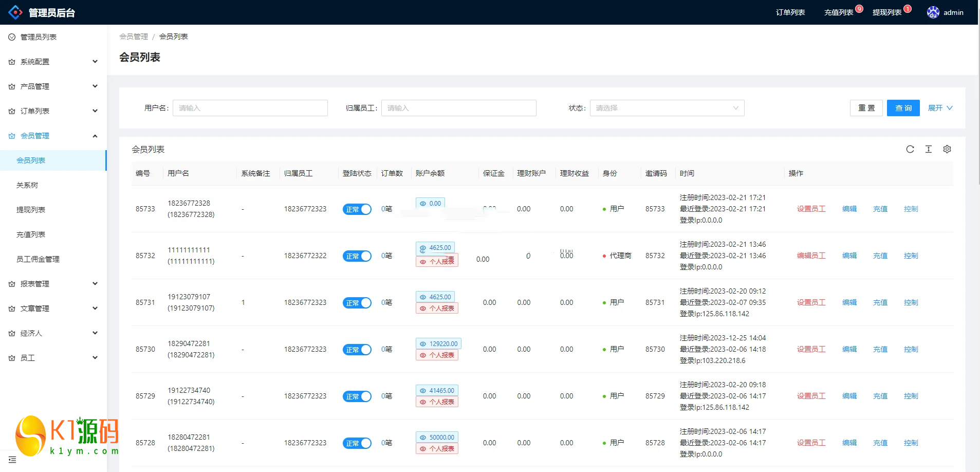Toggle login status switch for member 85733
The image size is (980, 472).
click(357, 209)
